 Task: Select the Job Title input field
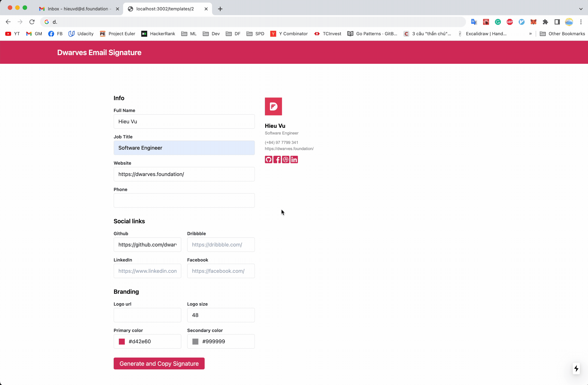coord(184,147)
